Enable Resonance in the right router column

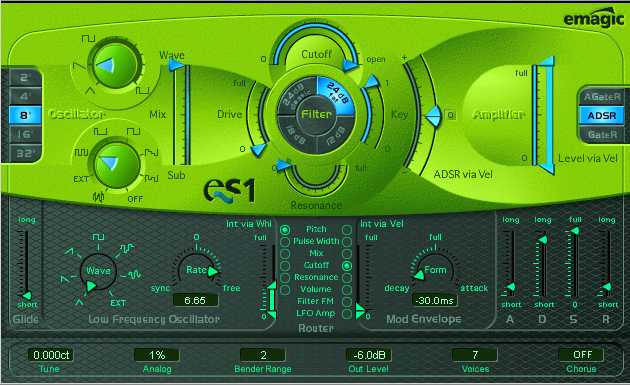(347, 277)
